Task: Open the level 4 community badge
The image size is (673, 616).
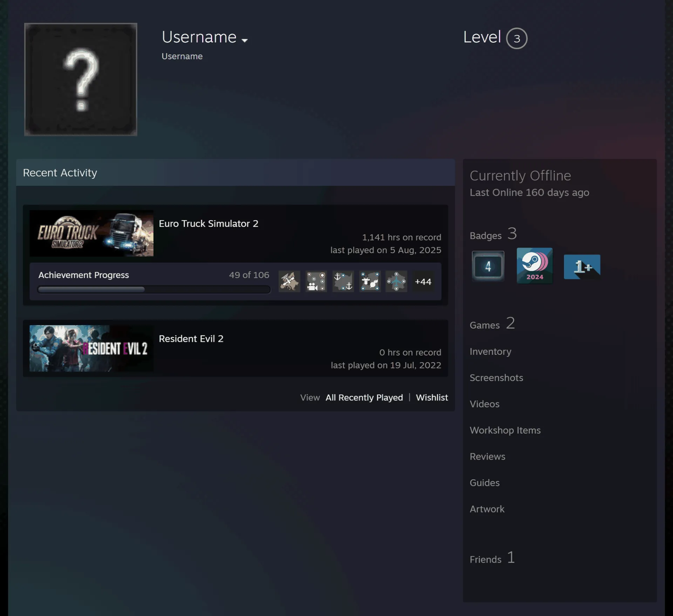Action: click(x=488, y=266)
